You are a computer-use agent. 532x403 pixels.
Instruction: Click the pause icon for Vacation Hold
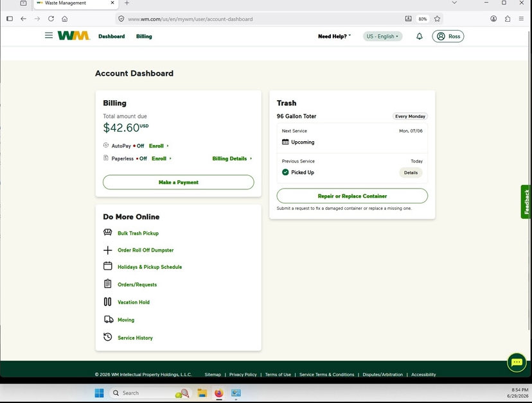107,302
